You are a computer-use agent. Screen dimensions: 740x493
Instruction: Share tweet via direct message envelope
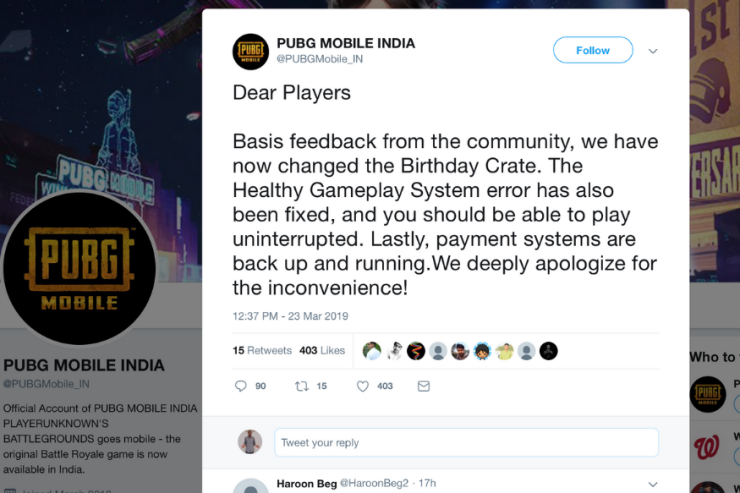(x=423, y=386)
